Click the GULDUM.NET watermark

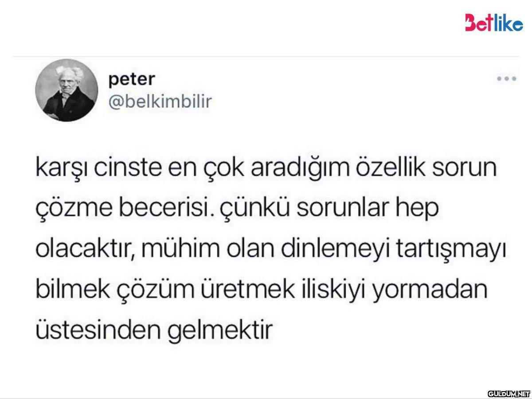[506, 393]
